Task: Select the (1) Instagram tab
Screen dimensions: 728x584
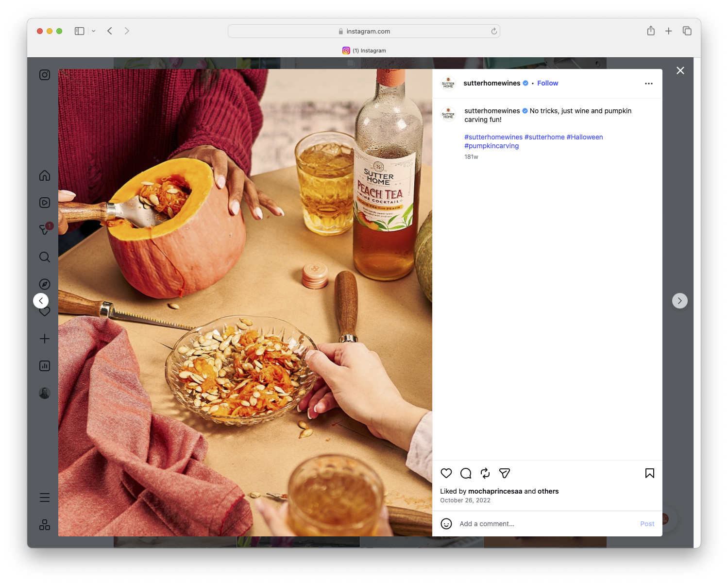Action: click(364, 51)
